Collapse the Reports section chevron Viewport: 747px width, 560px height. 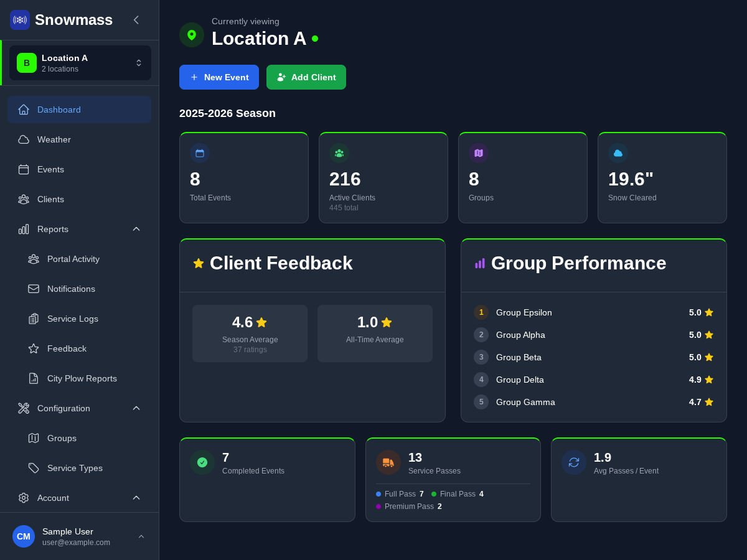pos(136,229)
